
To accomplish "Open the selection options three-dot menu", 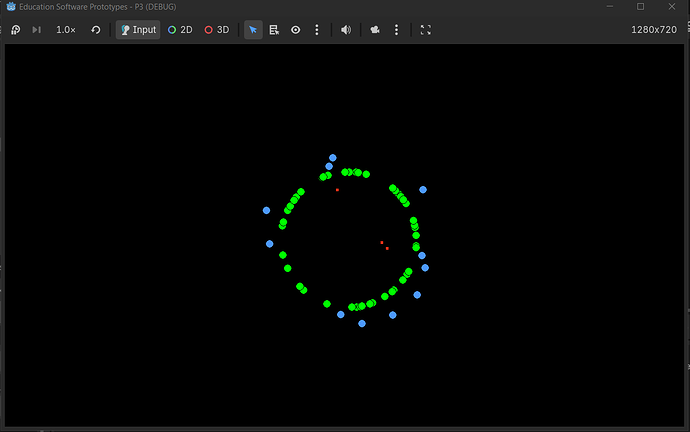I will (317, 30).
